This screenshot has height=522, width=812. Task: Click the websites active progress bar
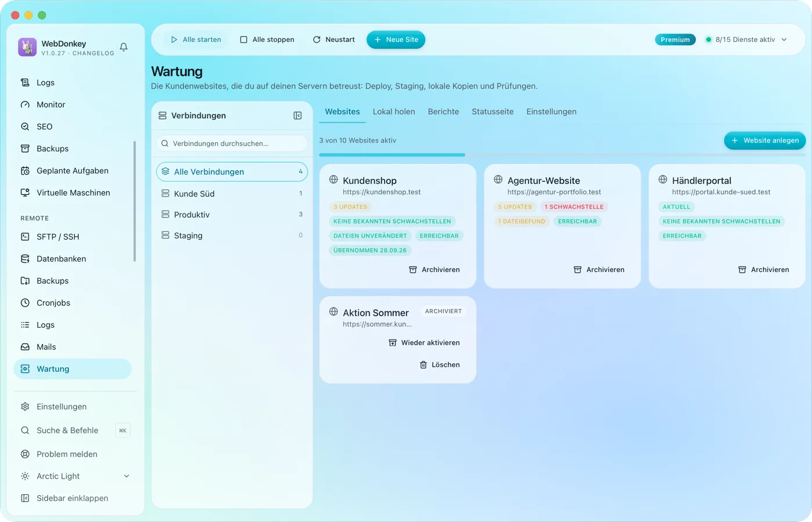[562, 155]
